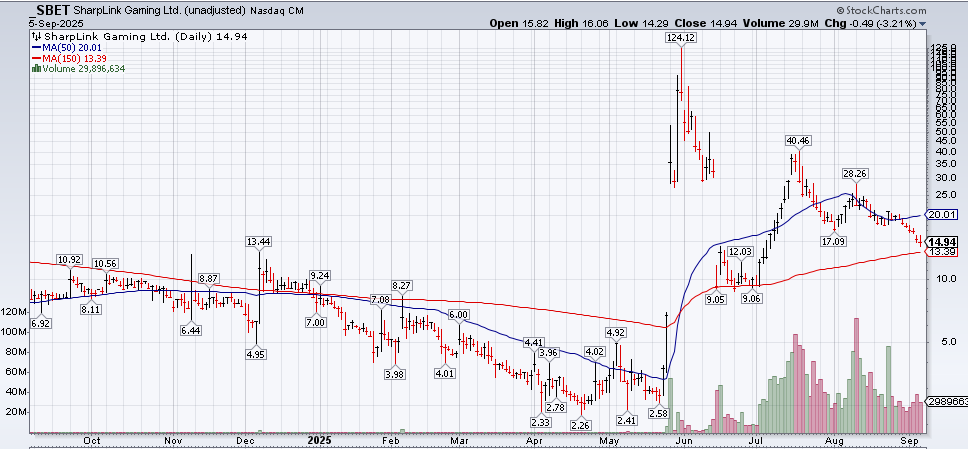The height and width of the screenshot is (449, 968).
Task: Click the blue MA(50) legend line marker
Action: click(35, 46)
